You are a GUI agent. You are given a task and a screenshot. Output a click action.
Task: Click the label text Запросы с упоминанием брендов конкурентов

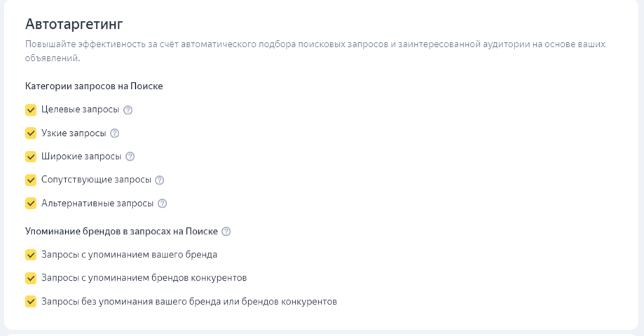pos(144,278)
